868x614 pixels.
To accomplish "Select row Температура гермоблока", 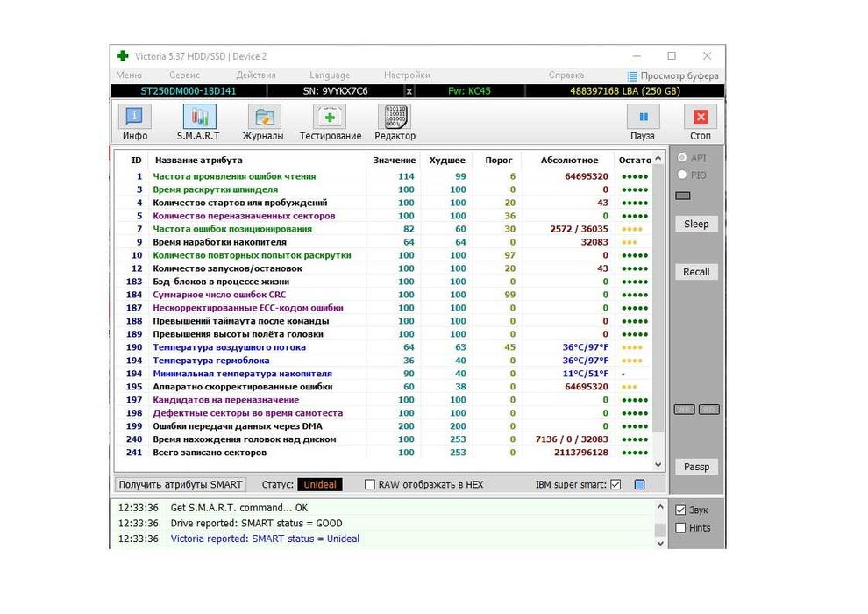I will [x=383, y=361].
